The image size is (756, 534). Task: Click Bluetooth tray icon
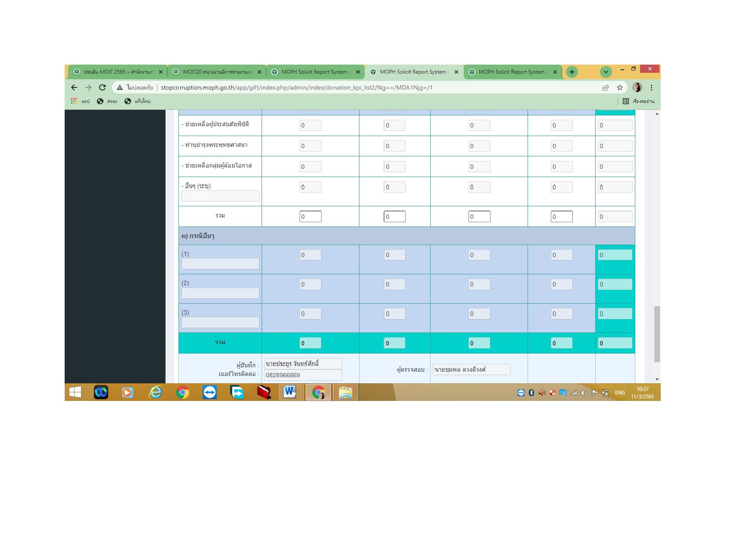click(x=531, y=392)
